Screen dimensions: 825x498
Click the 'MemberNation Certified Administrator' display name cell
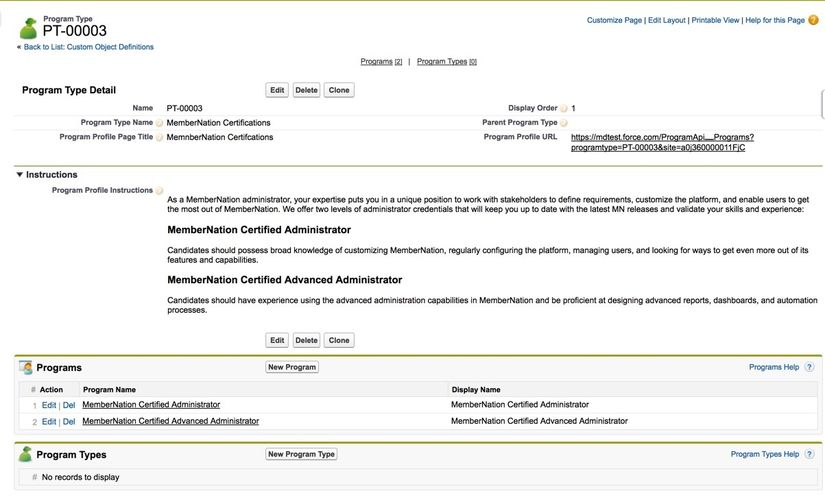tap(520, 404)
